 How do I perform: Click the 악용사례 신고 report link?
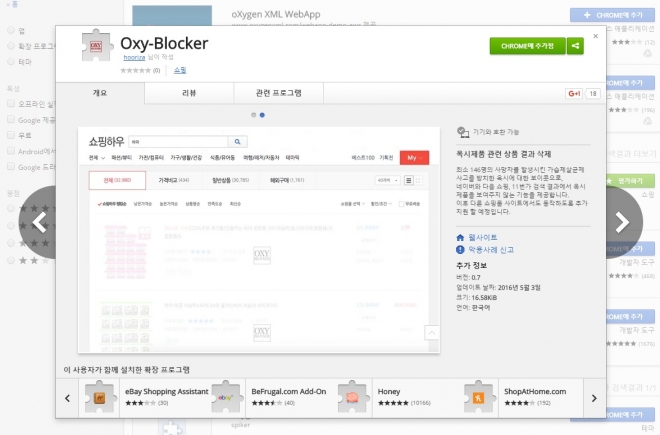click(491, 249)
